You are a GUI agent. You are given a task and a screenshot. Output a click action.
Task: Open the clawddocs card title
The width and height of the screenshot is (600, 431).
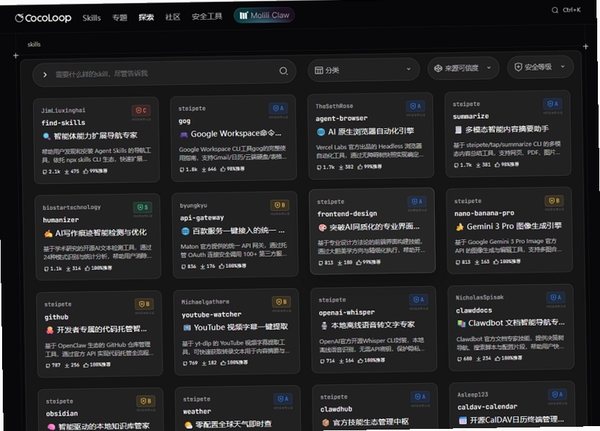pos(474,310)
